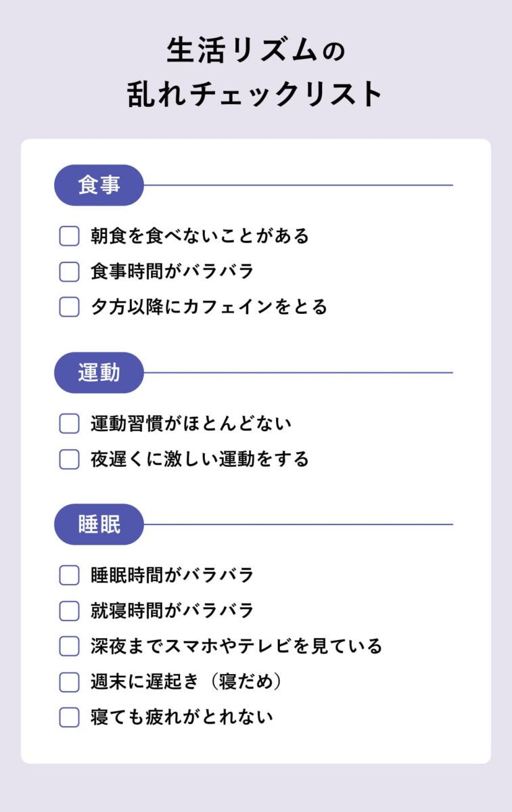Tick the 寝ても疲れがとれない checkbox
Image resolution: width=512 pixels, height=812 pixels.
[x=69, y=717]
